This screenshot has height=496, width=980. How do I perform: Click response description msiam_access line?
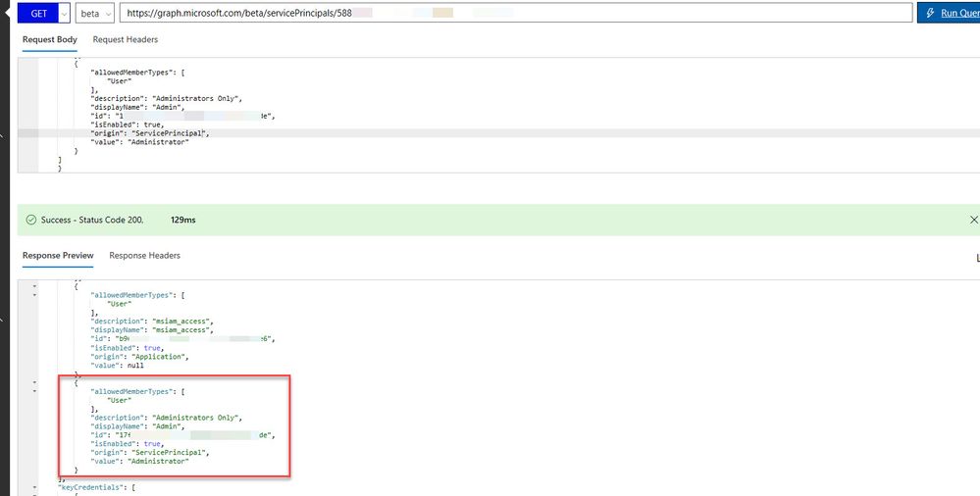[x=152, y=322]
